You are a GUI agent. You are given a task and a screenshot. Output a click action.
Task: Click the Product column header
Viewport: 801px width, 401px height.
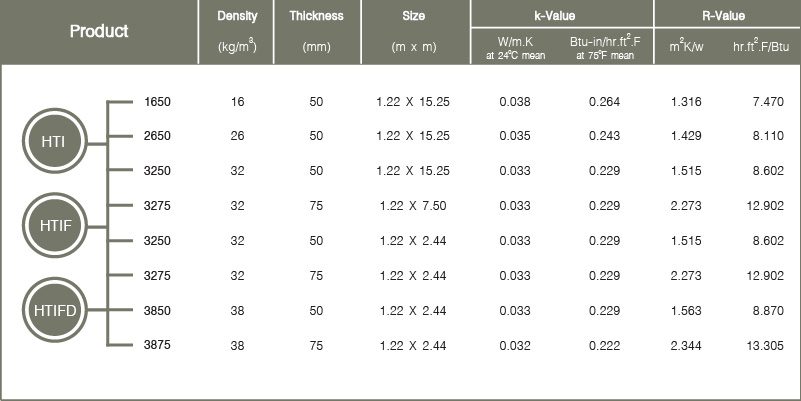click(x=99, y=31)
